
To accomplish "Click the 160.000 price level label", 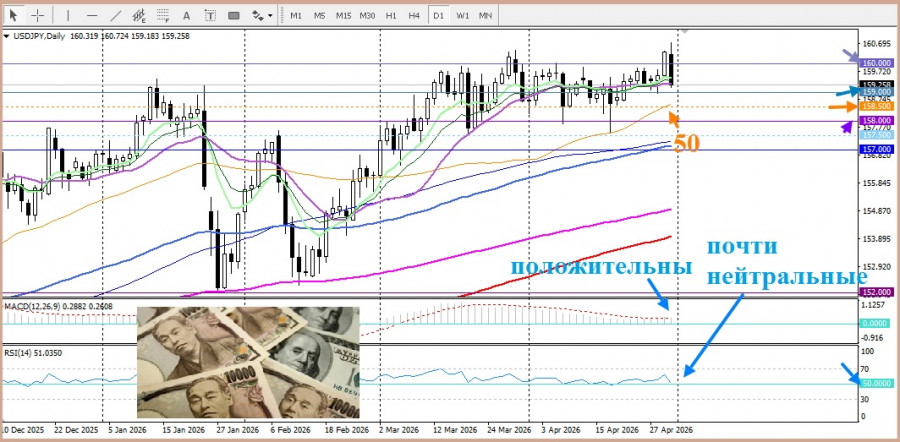I will pyautogui.click(x=876, y=63).
